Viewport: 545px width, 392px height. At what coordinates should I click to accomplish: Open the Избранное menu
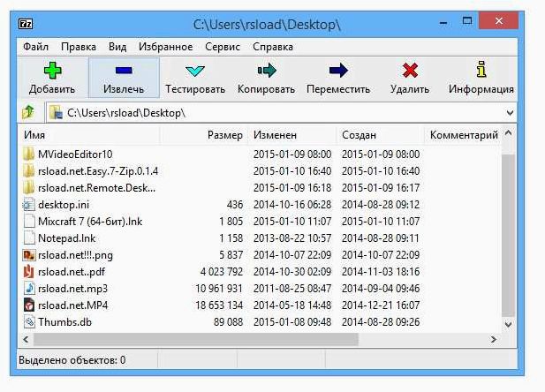point(165,47)
